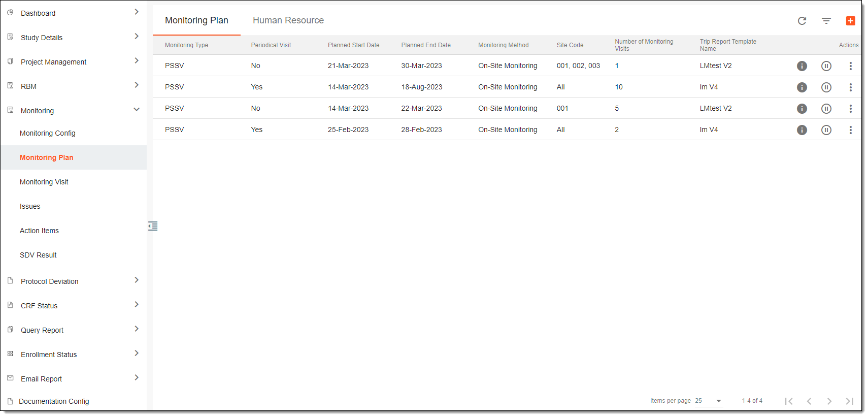Image resolution: width=868 pixels, height=417 pixels.
Task: Click the '25-Feb-2023' start date cell
Action: [348, 130]
